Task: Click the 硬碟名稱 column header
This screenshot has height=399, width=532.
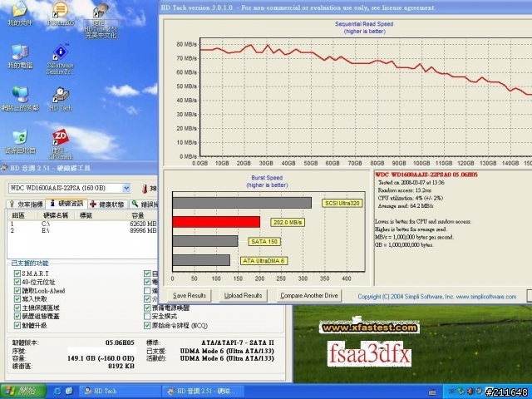Action: (x=56, y=215)
